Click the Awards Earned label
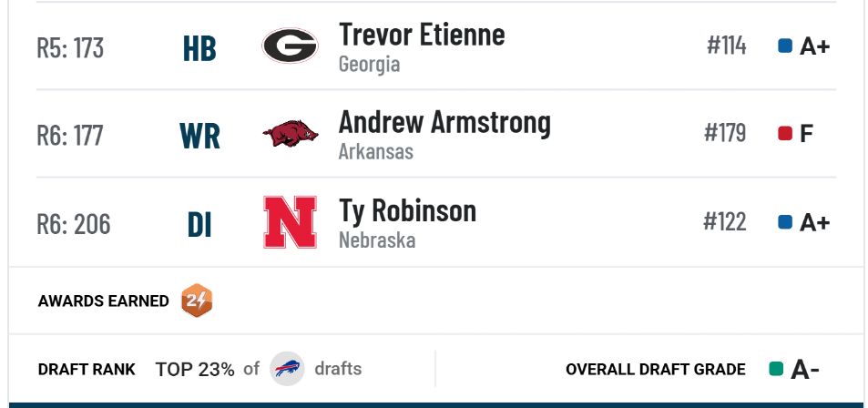Screen dimensions: 868x408 click(104, 301)
